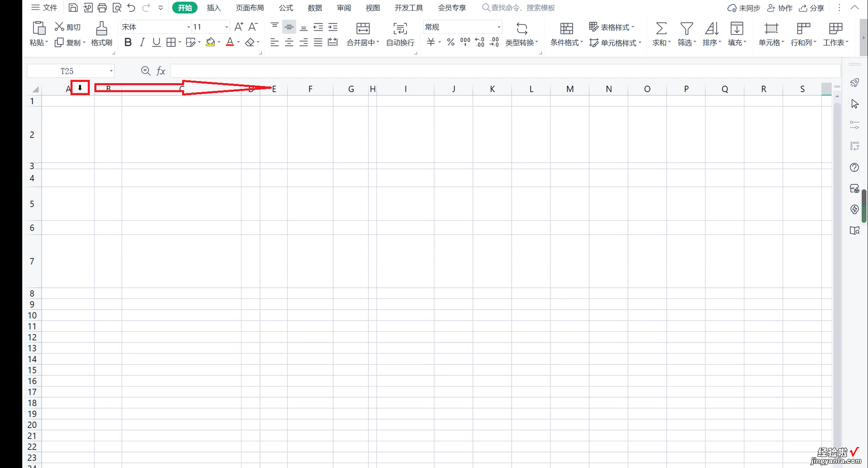Open Conditional Formatting (条件格式)
Screen dimensions: 868x468
(566, 34)
